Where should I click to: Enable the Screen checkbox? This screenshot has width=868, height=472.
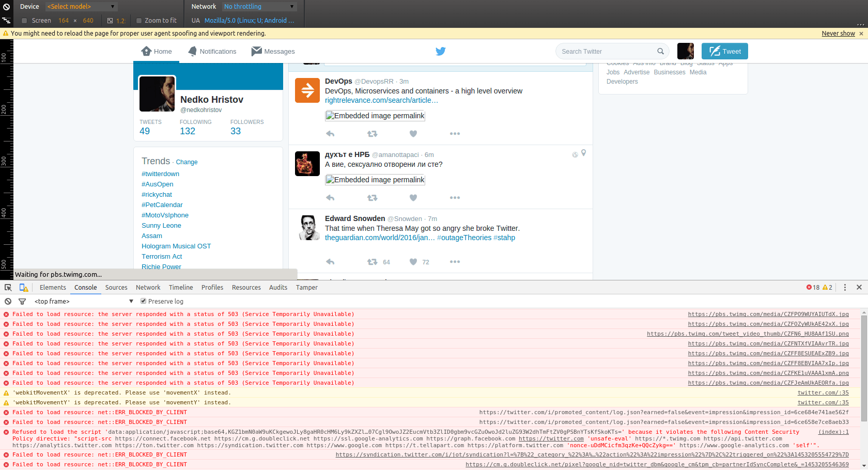(x=24, y=21)
